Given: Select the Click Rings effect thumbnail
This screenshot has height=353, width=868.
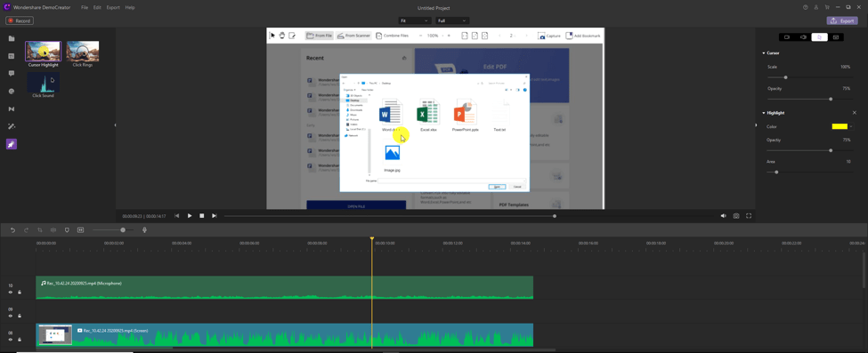Looking at the screenshot, I should pos(83,51).
